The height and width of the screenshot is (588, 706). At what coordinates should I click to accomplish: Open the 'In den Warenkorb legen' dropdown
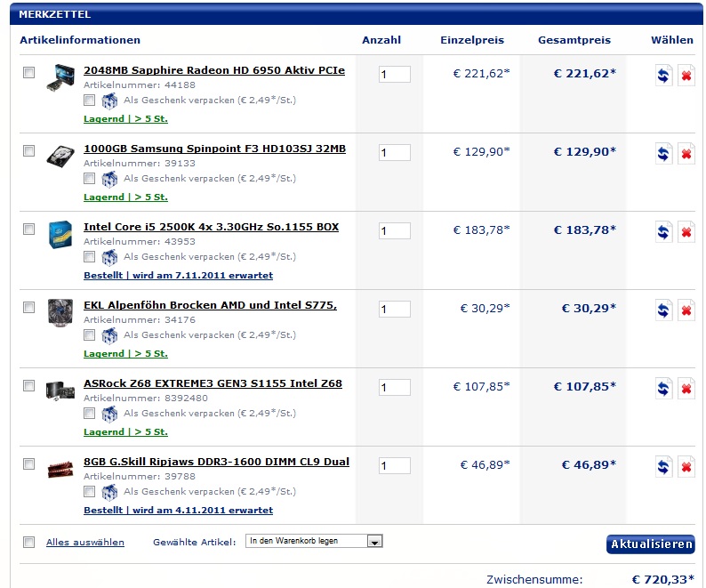(x=314, y=541)
